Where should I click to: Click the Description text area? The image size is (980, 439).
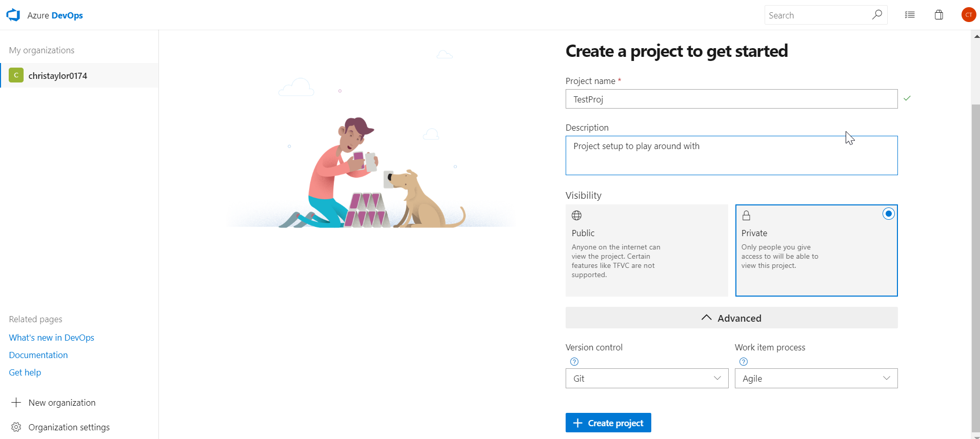tap(731, 156)
